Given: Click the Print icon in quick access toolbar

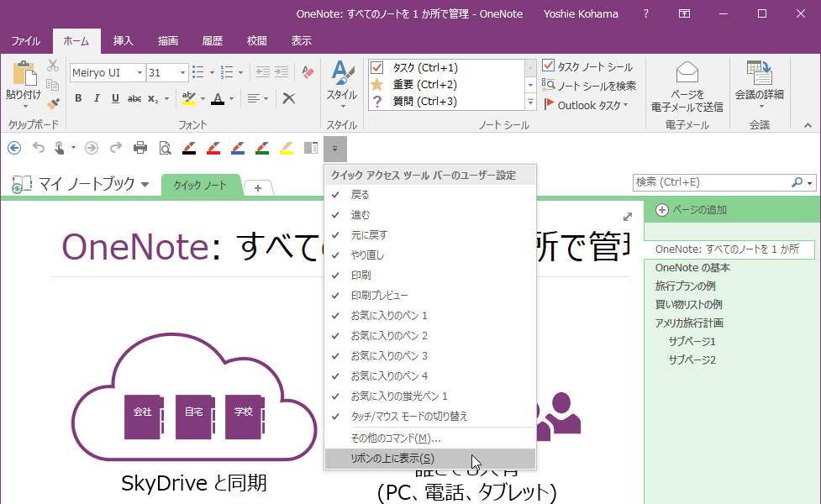Looking at the screenshot, I should 140,148.
